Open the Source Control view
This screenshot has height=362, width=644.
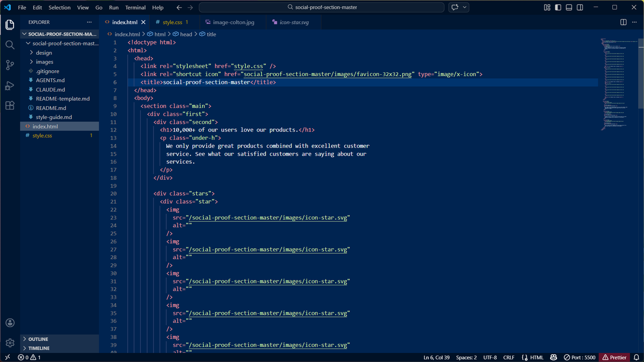pyautogui.click(x=10, y=65)
